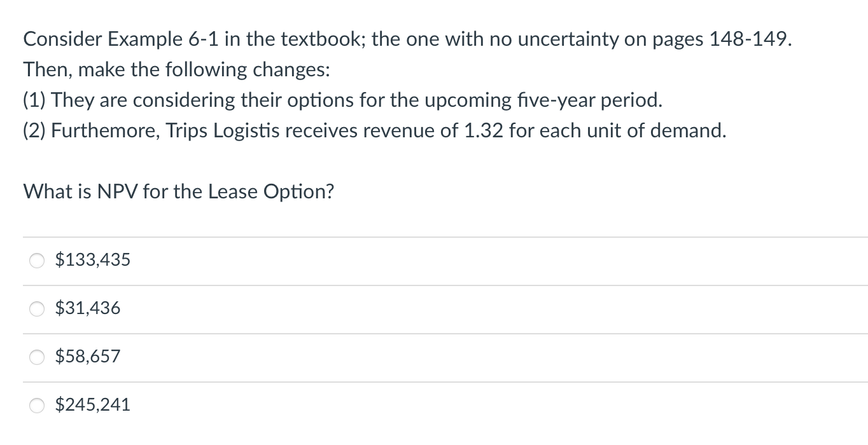
Task: Select the $31,436 answer radio button
Action: click(36, 308)
